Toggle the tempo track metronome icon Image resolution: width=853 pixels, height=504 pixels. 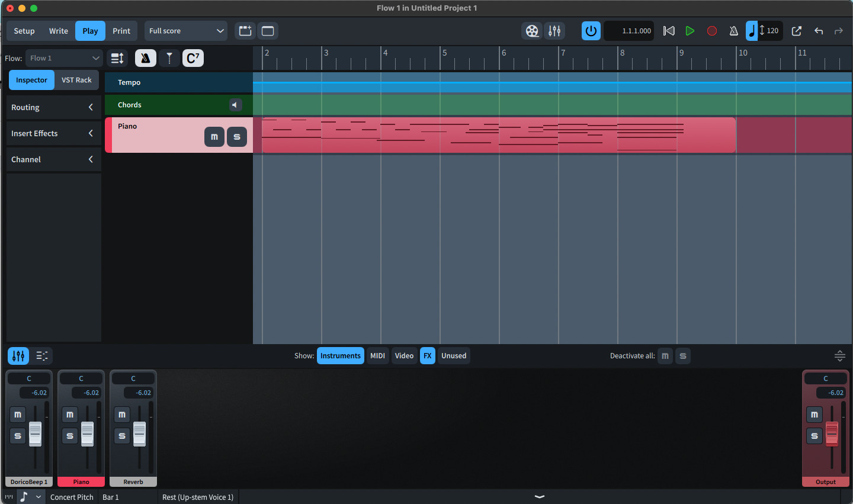[146, 58]
